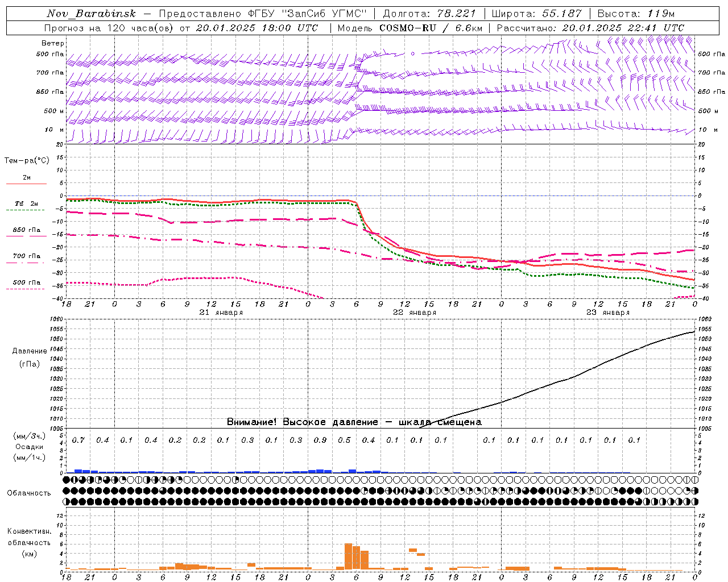The image size is (728, 582).
Task: Click the precipitation value "0.9"
Action: pyautogui.click(x=320, y=440)
